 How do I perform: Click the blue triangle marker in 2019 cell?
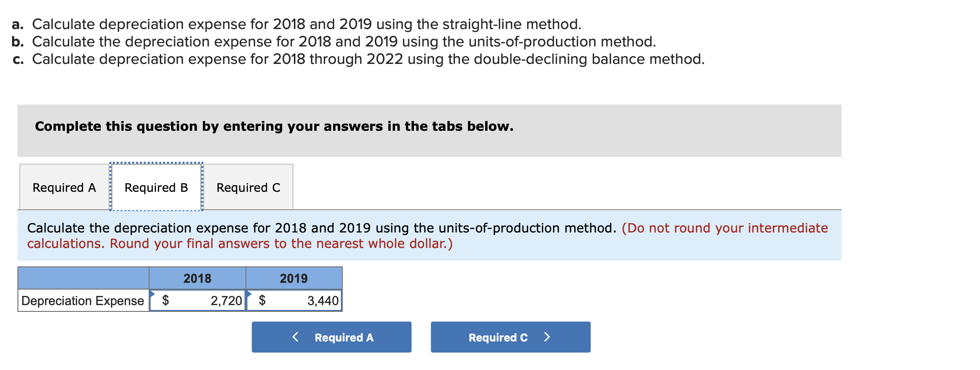[249, 293]
